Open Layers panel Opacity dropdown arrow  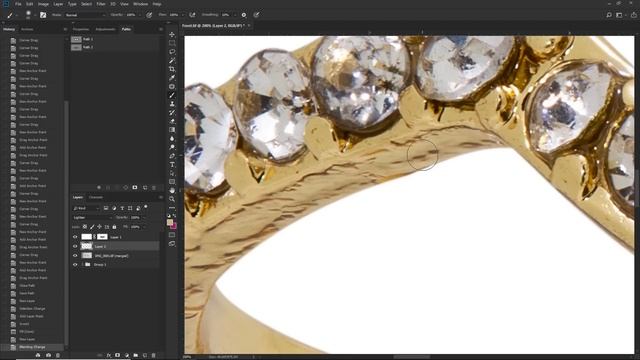[144, 218]
